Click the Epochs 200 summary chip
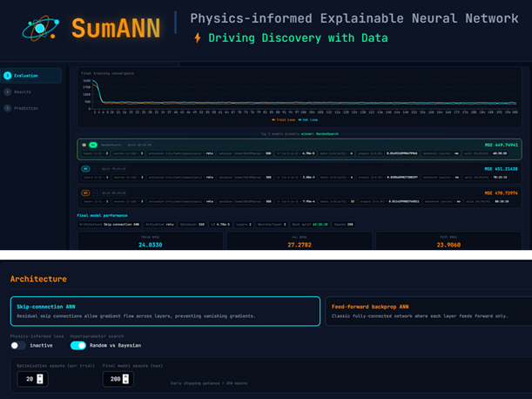 343,225
